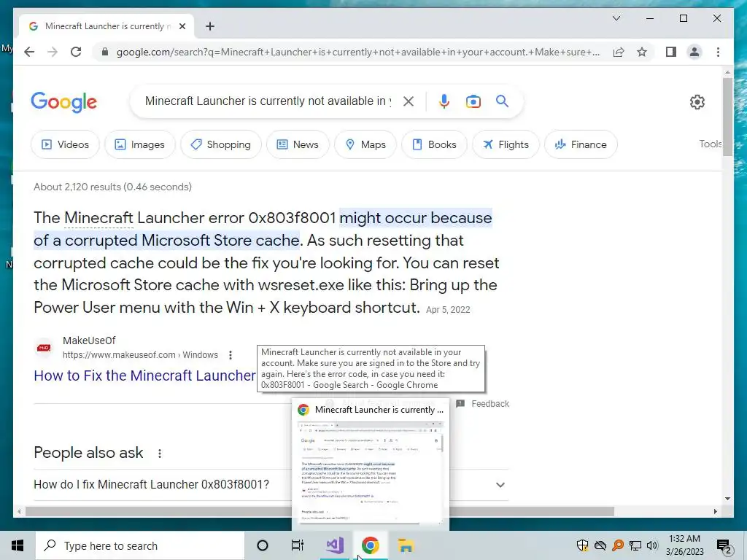747x560 pixels.
Task: Open the 'How to Fix the Minecraft Launcher' link
Action: coord(145,376)
